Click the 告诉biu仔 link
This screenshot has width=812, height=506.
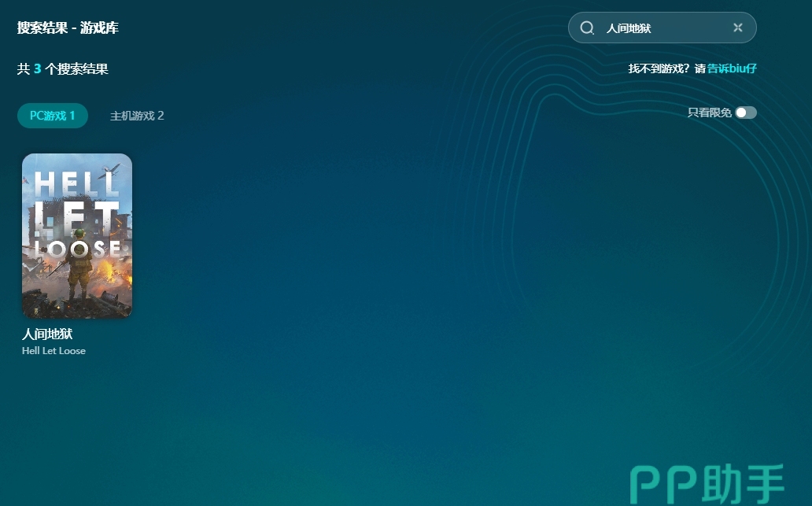pos(732,68)
